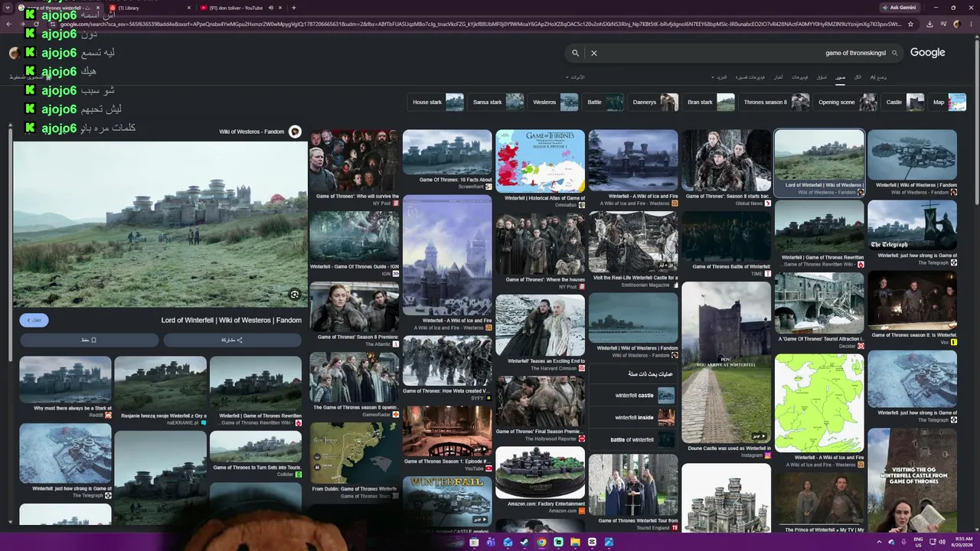Click the blue visit button in the preview panel
This screenshot has width=980, height=551.
click(34, 320)
